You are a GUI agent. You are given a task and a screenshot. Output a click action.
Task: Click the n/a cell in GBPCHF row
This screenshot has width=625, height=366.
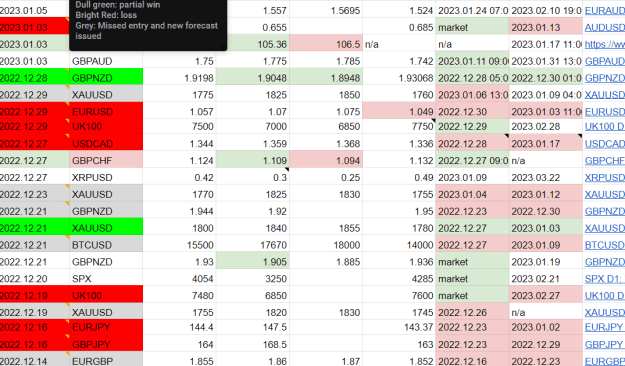[x=546, y=160]
